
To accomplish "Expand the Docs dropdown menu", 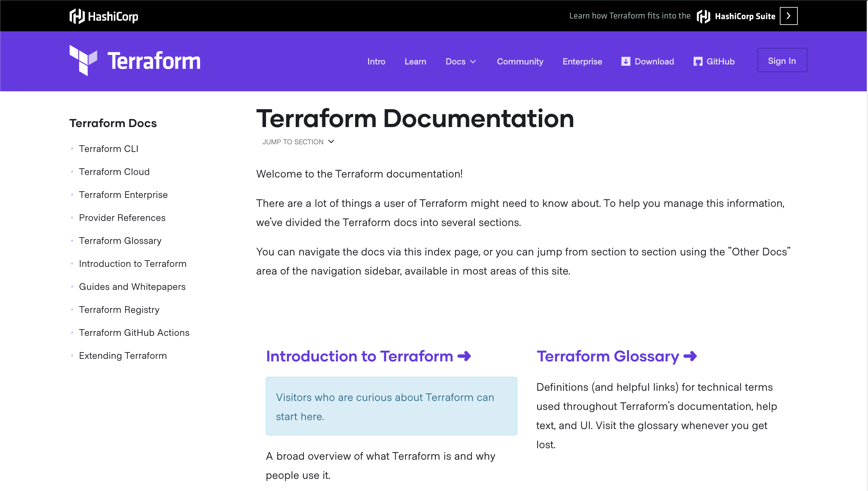I will (455, 61).
